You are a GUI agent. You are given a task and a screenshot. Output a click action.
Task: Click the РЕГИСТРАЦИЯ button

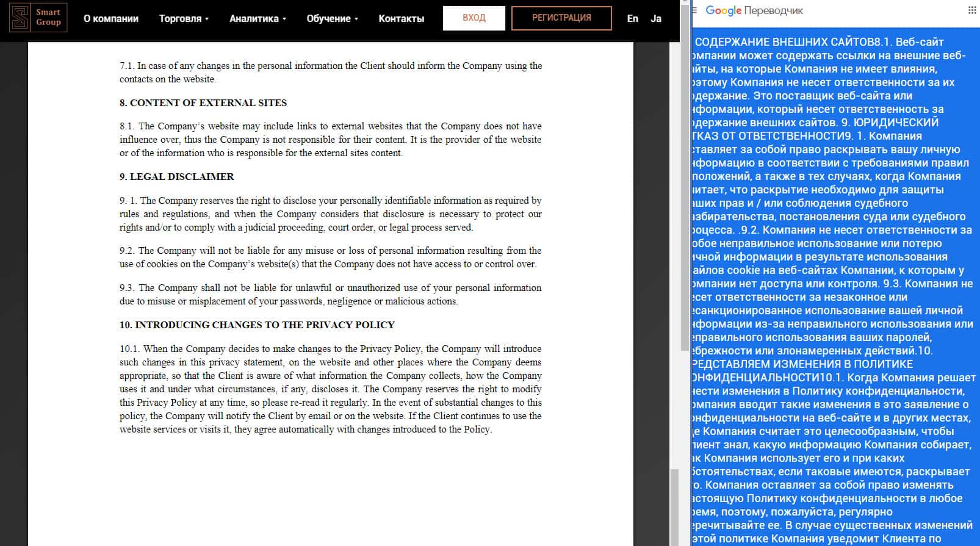(561, 18)
